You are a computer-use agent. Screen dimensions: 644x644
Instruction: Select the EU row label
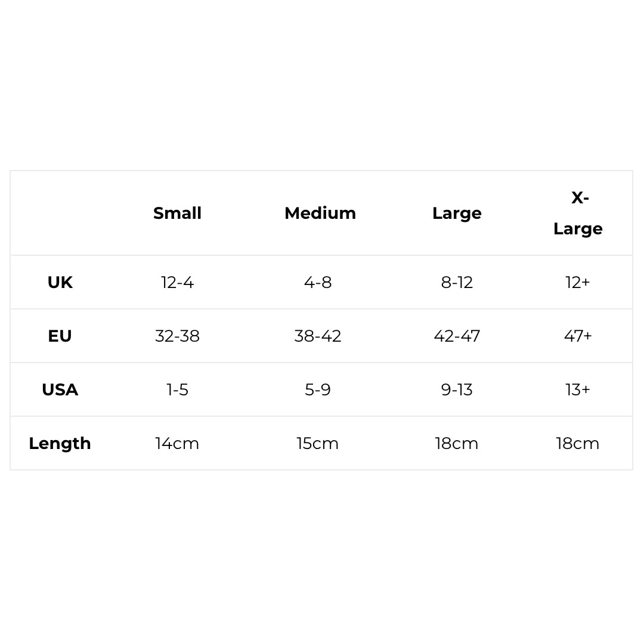tap(60, 336)
